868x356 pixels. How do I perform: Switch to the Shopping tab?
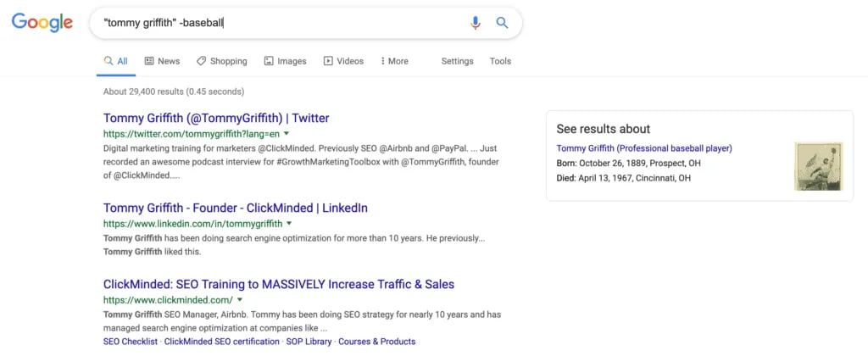tap(222, 62)
